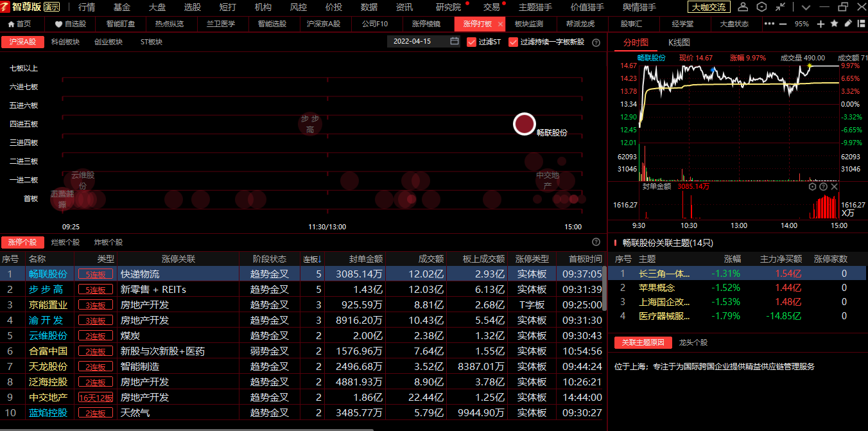868x431 pixels.
Task: Switch to the 大盘状态 tab
Action: [734, 24]
